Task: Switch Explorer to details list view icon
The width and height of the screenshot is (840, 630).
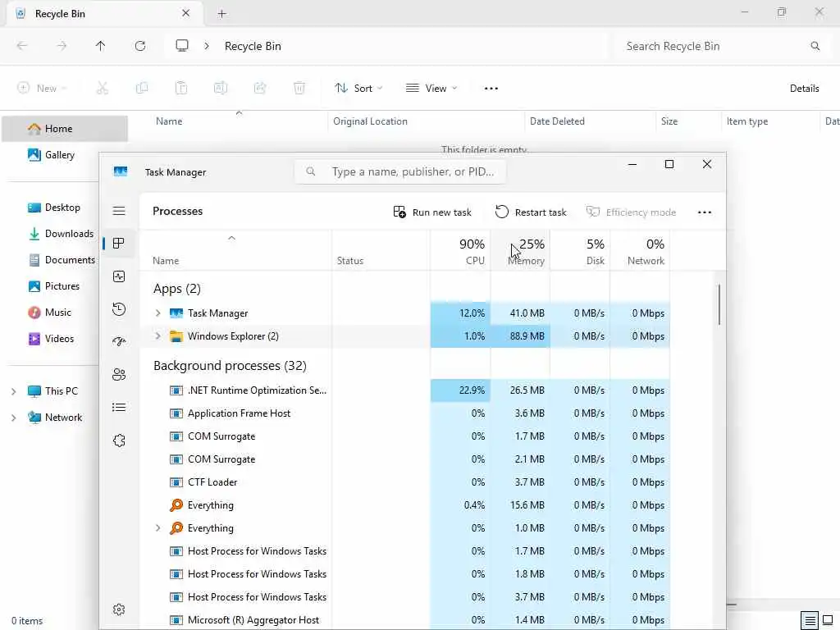Action: pos(810,620)
